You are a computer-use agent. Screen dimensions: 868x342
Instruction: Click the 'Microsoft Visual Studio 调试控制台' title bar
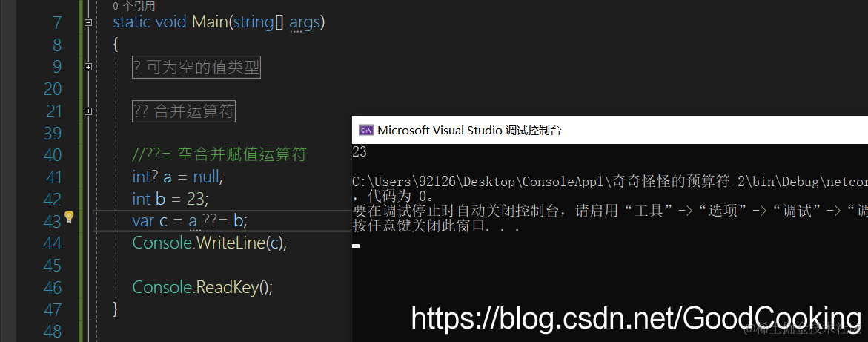pos(610,131)
